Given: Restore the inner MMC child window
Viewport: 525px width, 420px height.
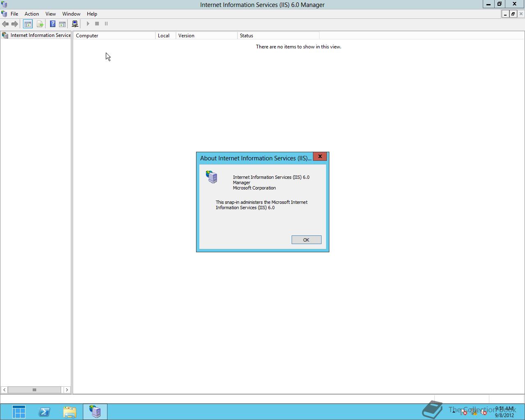Looking at the screenshot, I should pos(513,14).
